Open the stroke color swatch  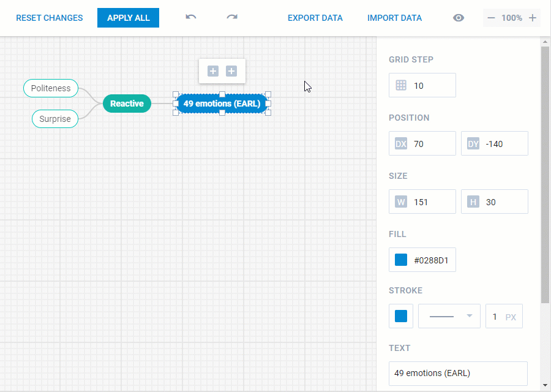(x=401, y=316)
